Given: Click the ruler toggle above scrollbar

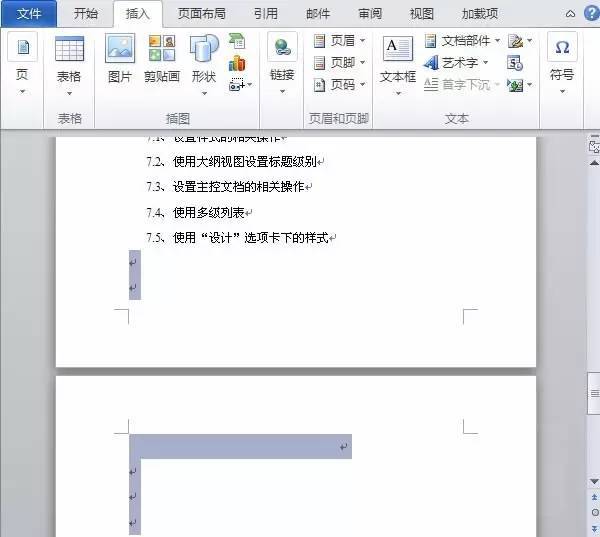Looking at the screenshot, I should [x=594, y=145].
